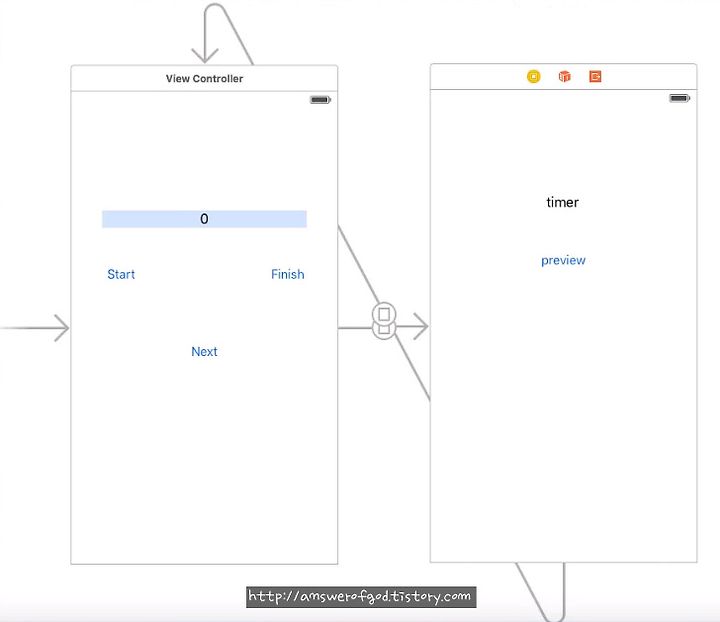Select the preview button
The image size is (720, 622).
pos(563,260)
